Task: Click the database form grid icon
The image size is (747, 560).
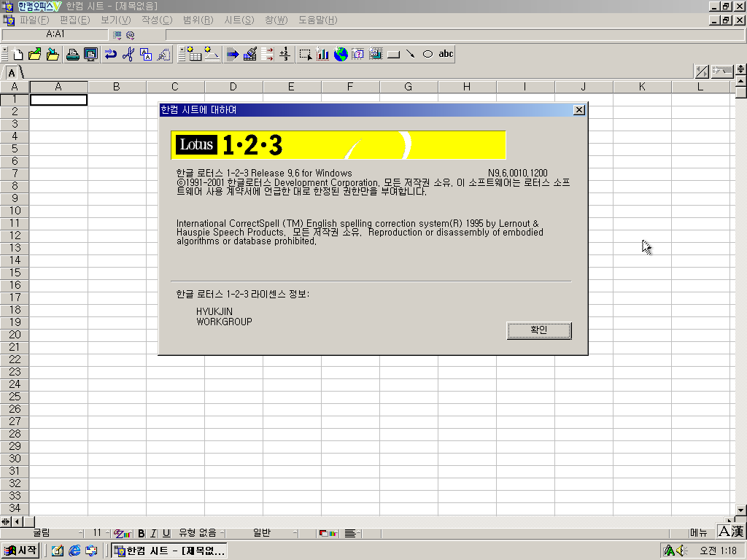Action: (376, 54)
